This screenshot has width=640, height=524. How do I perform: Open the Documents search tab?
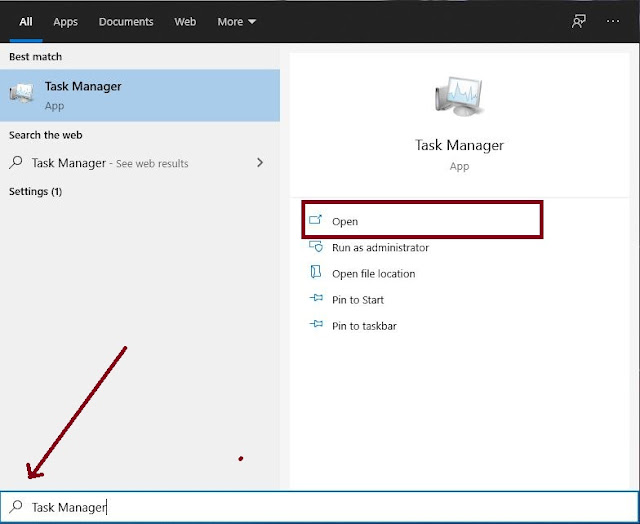click(x=126, y=22)
